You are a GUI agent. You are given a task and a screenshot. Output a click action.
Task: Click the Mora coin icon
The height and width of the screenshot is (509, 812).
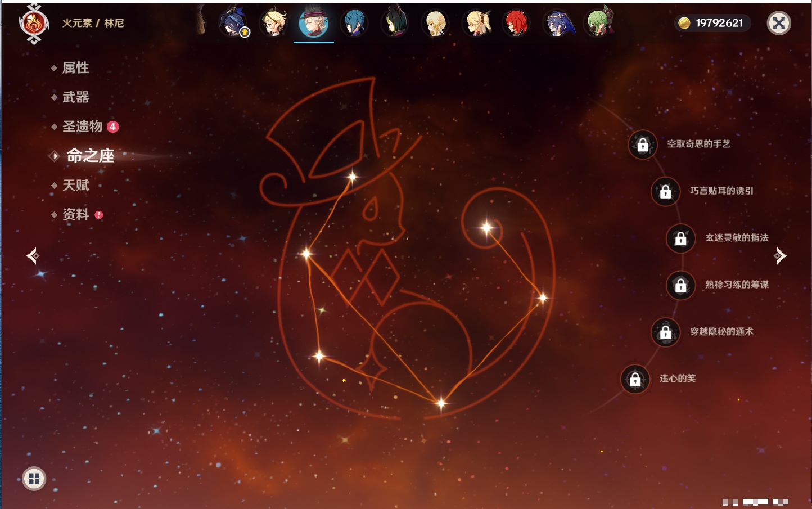(x=684, y=23)
